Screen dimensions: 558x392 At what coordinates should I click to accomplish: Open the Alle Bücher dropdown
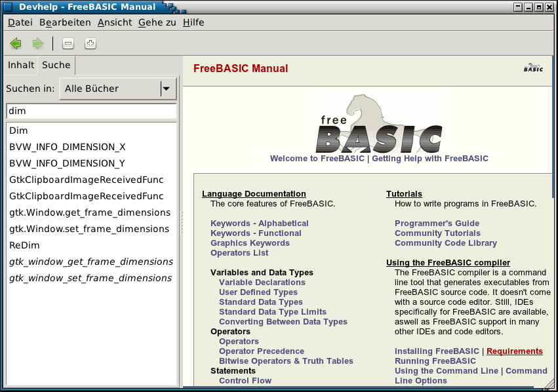point(118,88)
